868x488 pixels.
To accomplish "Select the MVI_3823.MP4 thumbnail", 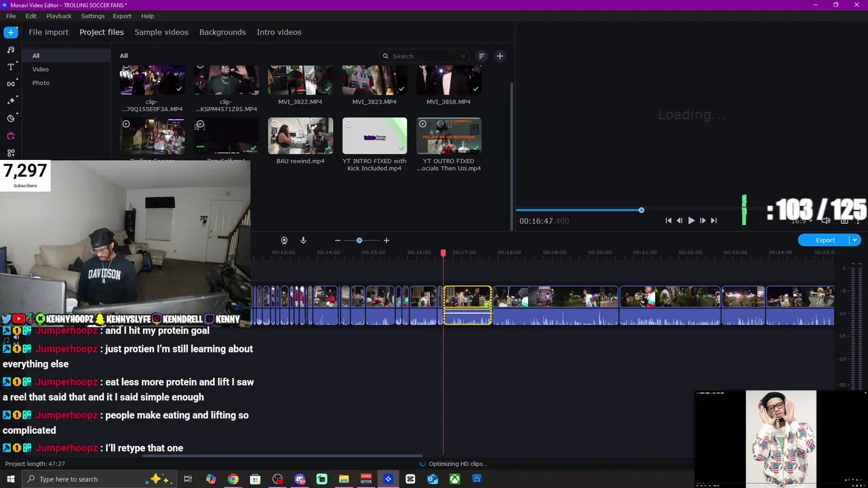I will pyautogui.click(x=374, y=81).
